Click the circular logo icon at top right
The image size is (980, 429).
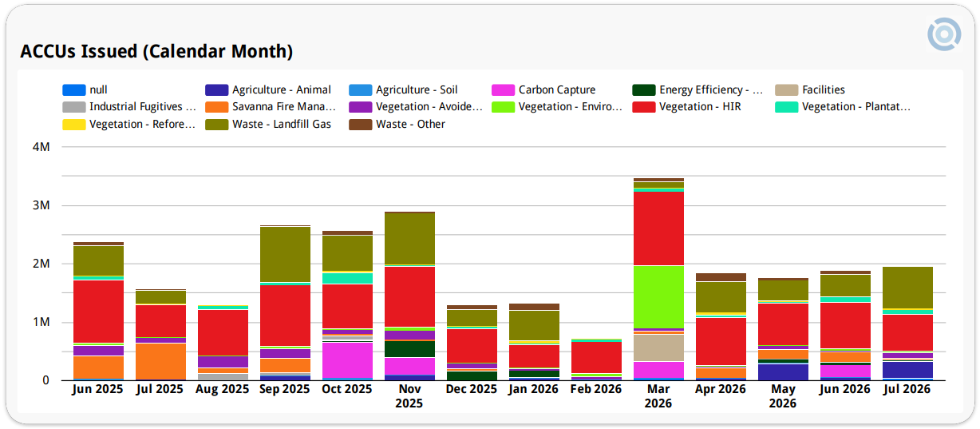point(944,34)
